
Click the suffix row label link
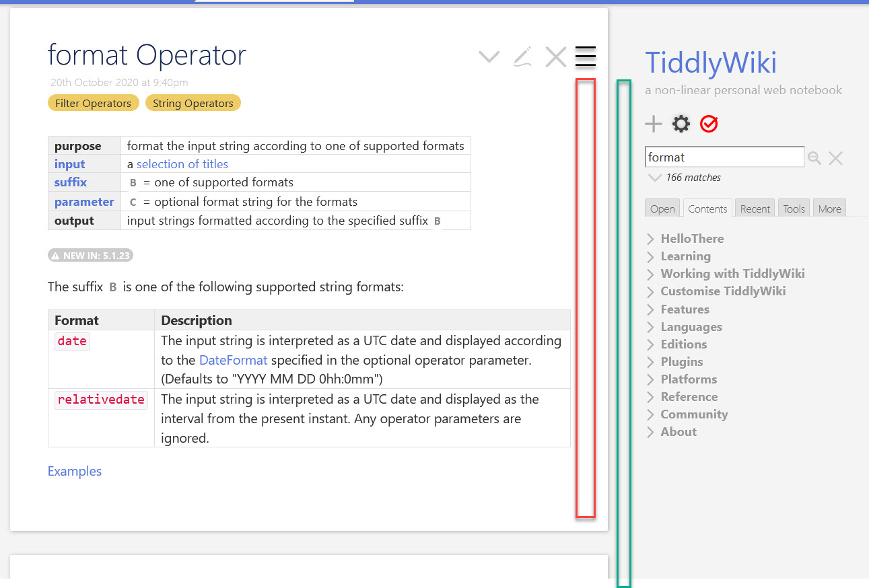pos(71,182)
